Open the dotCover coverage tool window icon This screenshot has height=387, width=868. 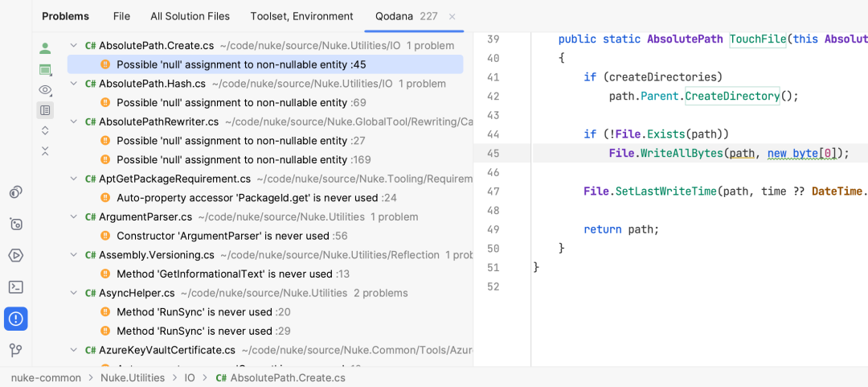pos(16,192)
